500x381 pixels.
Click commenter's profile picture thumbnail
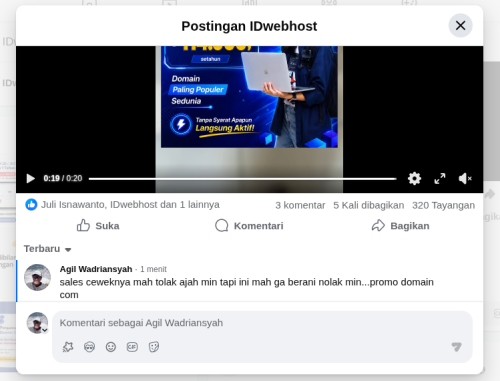click(37, 277)
